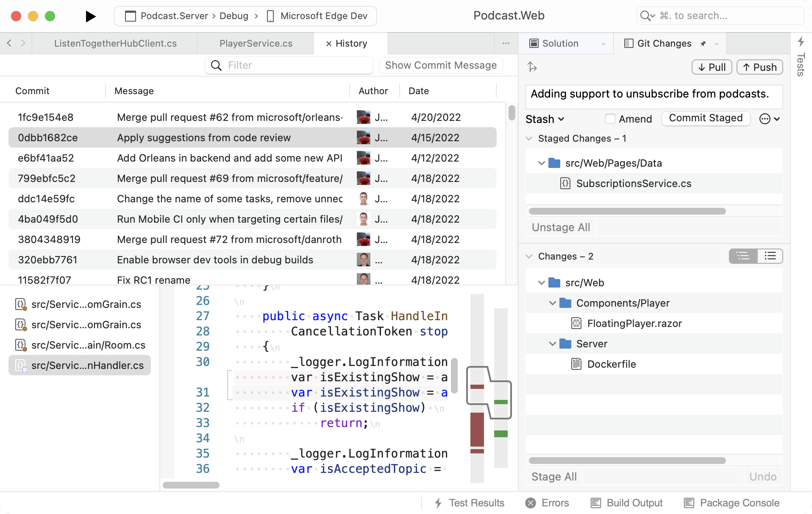Navigate back with the left arrow
The height and width of the screenshot is (514, 812).
tap(9, 43)
